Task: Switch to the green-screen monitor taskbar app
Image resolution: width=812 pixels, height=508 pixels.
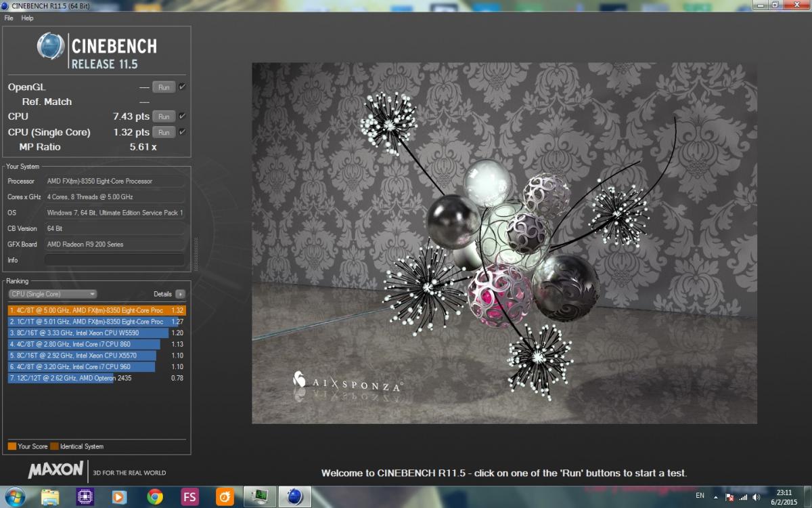Action: (260, 497)
